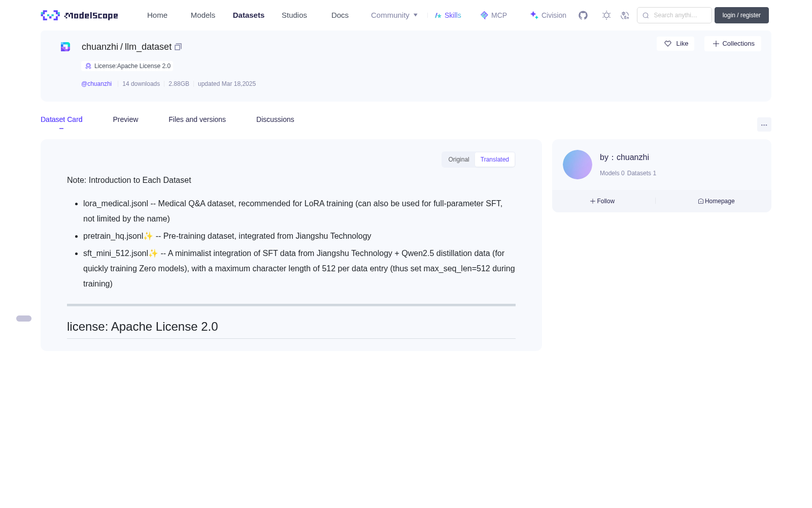
Task: Click the license badge icon
Action: tap(88, 66)
